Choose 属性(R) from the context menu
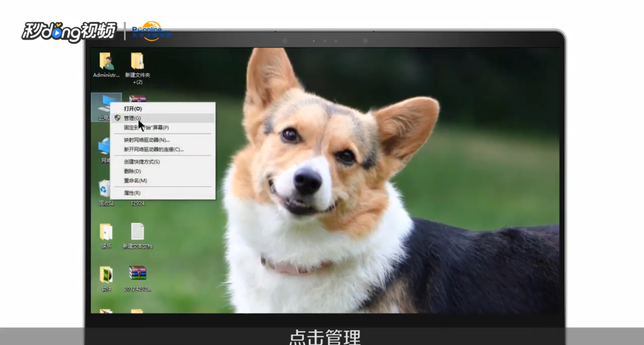Viewport: 644px width, 345px height. pyautogui.click(x=162, y=193)
